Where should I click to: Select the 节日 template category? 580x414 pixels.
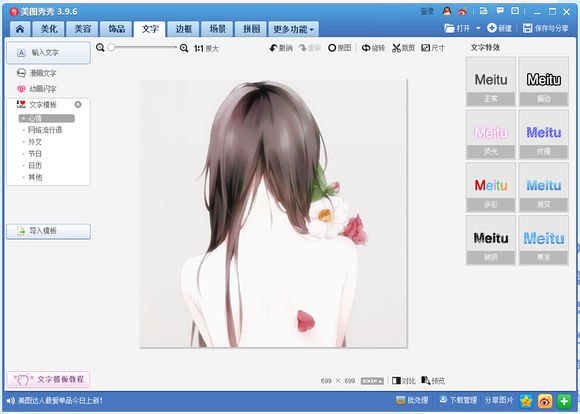[x=35, y=154]
